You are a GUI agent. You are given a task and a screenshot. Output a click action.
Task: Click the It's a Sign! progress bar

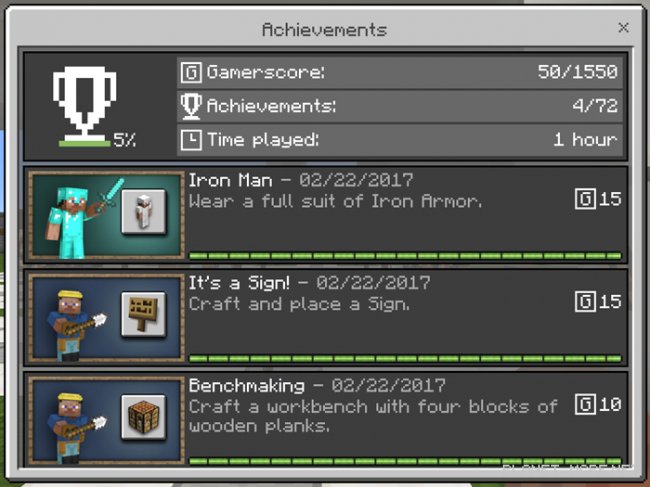pos(405,358)
